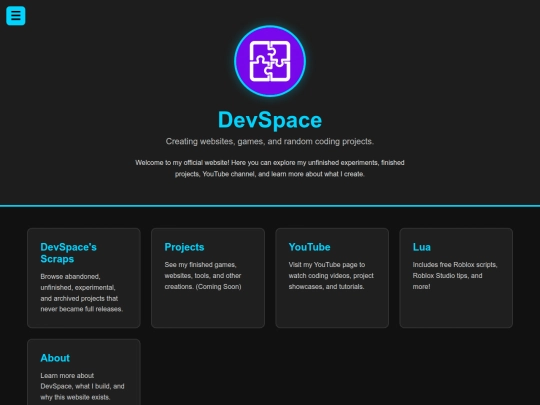Open the DevSpace's Scraps card title
The image size is (540, 405).
[68, 253]
